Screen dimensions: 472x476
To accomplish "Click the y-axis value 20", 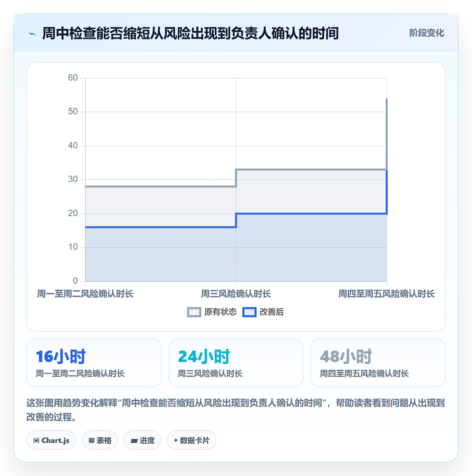I will coord(73,213).
